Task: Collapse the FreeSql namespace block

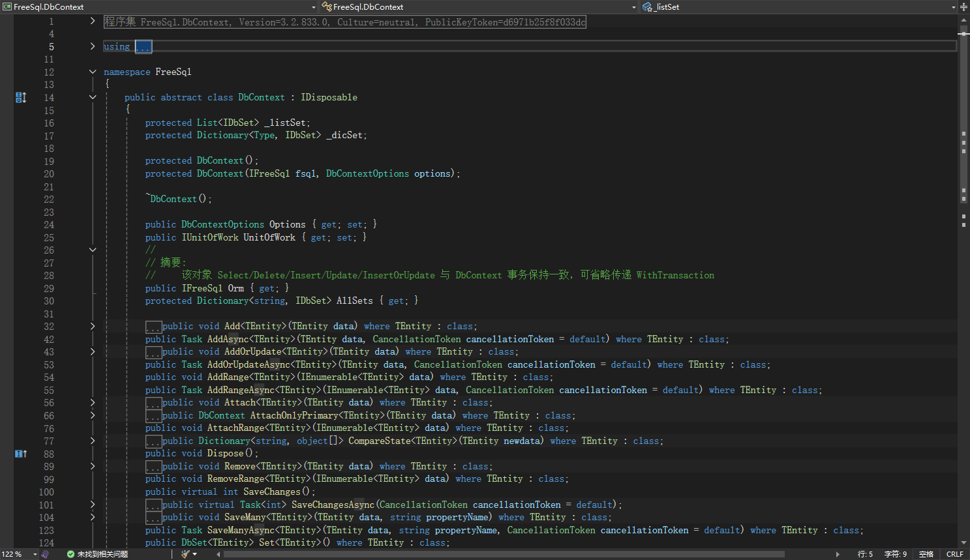Action: pos(93,72)
